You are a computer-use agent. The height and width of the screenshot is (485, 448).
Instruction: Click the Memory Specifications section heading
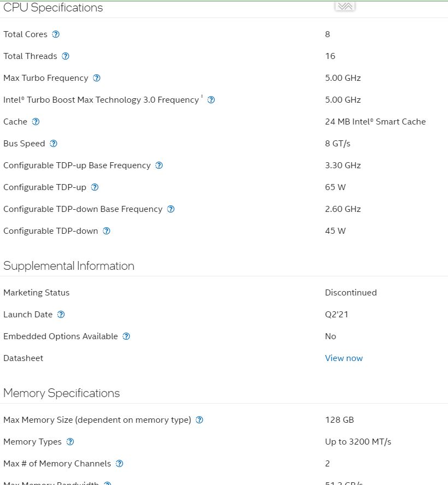point(62,393)
